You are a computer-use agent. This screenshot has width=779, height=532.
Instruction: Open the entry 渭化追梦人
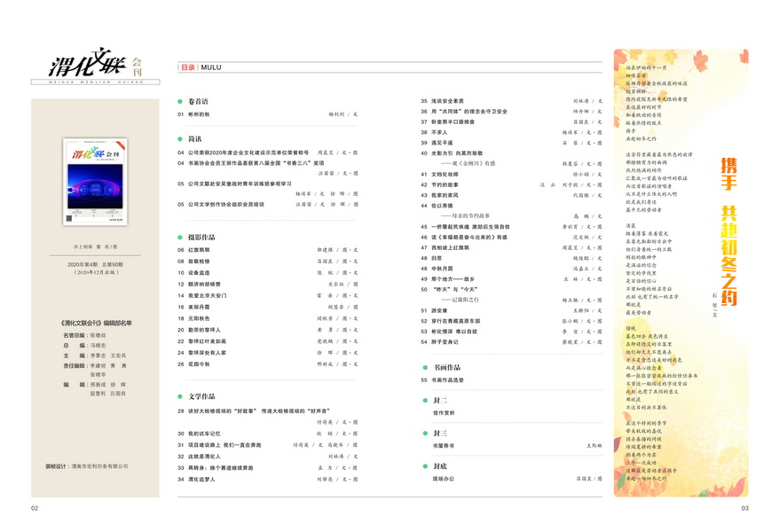click(204, 479)
